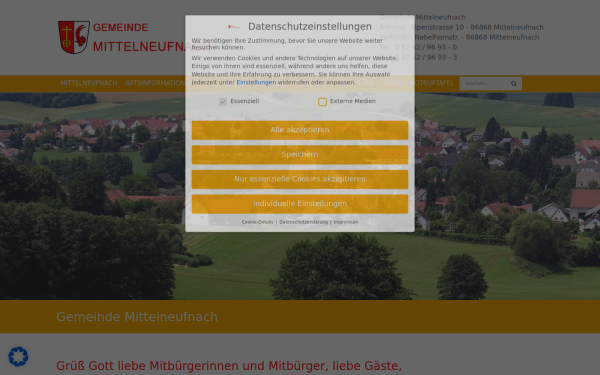The width and height of the screenshot is (600, 375).
Task: Click the Datenschutzeinstellungen dialog title
Action: [310, 26]
